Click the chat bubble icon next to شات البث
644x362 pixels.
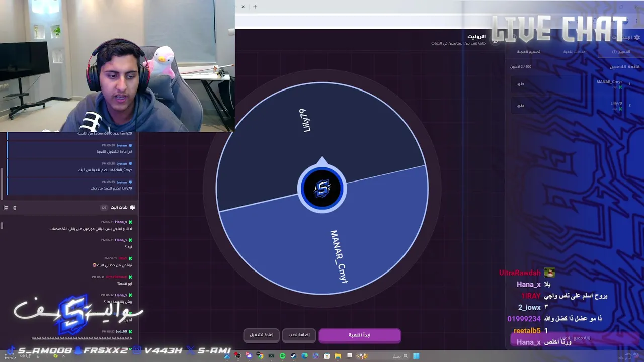click(132, 207)
